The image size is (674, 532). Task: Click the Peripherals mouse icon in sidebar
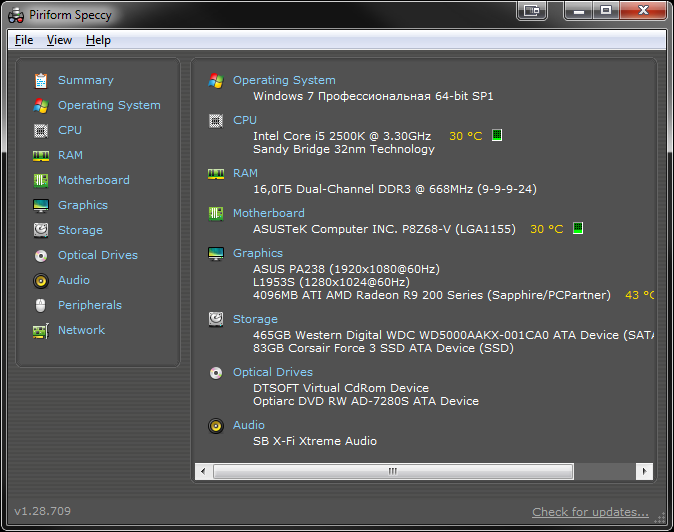click(x=41, y=306)
